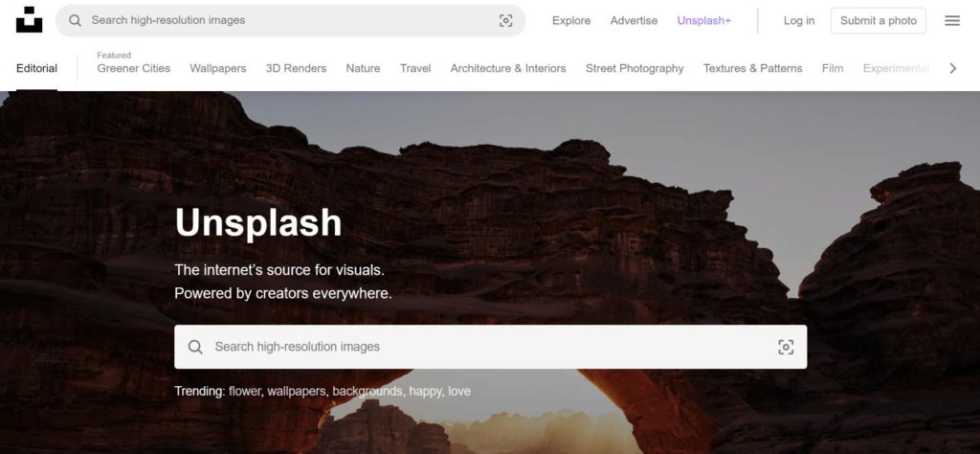Viewport: 980px width, 454px height.
Task: Open Street Photography topic
Action: tap(635, 68)
